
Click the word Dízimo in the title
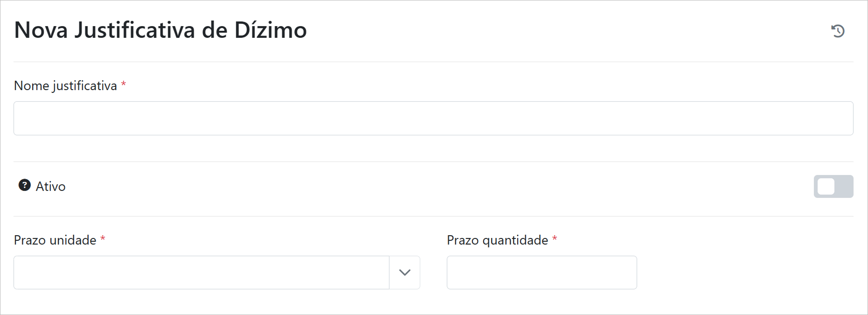click(x=271, y=30)
